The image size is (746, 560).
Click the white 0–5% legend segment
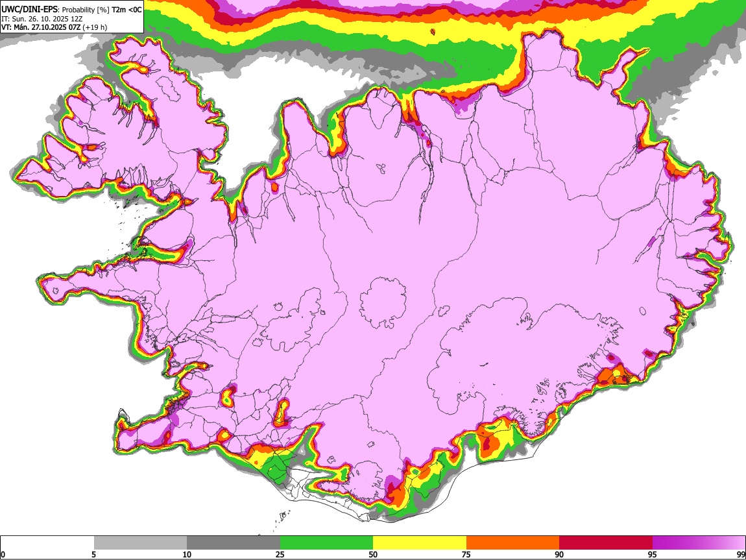[47, 543]
